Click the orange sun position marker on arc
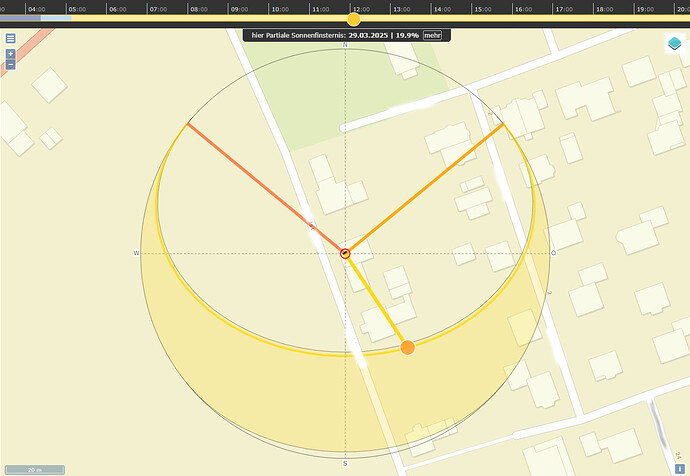This screenshot has width=690, height=476. [407, 348]
